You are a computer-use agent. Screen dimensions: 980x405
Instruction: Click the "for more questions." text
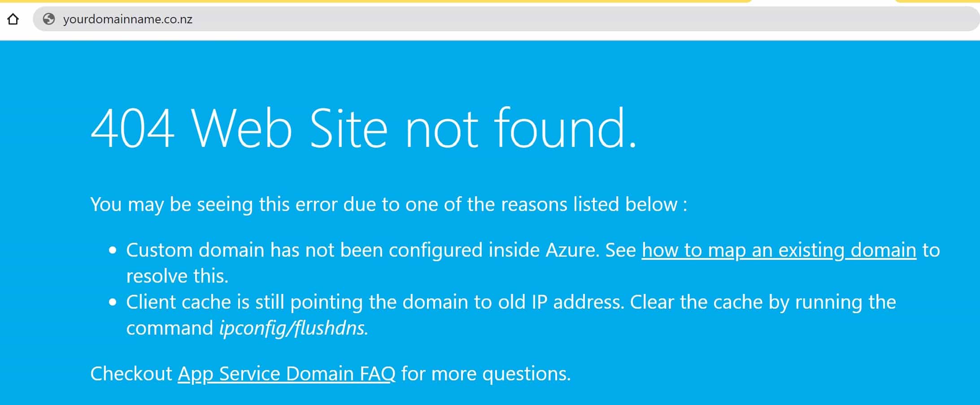(x=486, y=374)
